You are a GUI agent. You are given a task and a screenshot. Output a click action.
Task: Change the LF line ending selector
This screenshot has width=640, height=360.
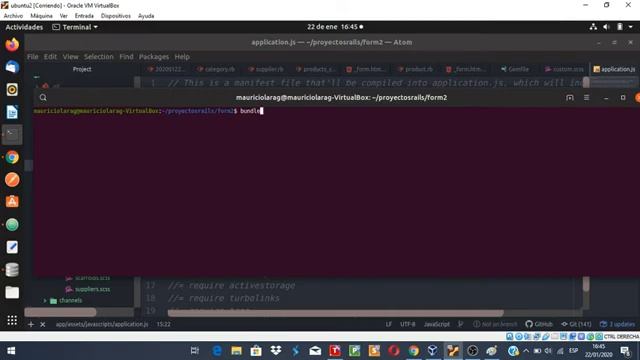(389, 324)
